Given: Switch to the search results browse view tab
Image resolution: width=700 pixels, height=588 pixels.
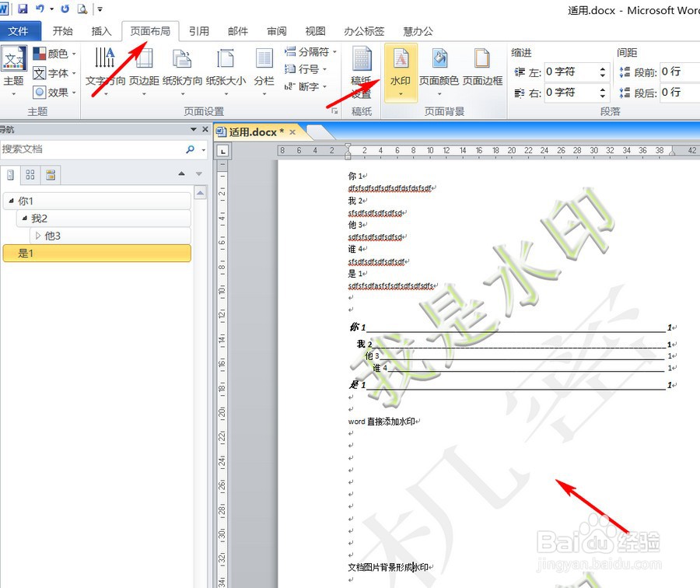Looking at the screenshot, I should pyautogui.click(x=51, y=174).
